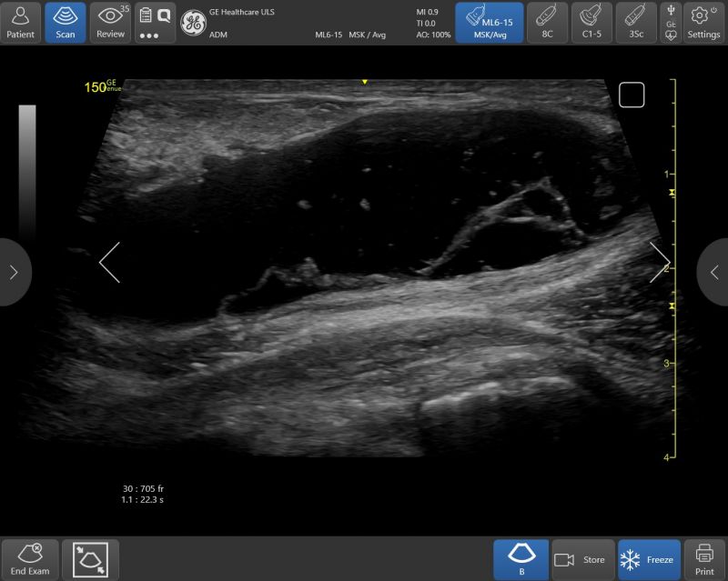Select the 3Sc probe
728x581 pixels.
(636, 22)
